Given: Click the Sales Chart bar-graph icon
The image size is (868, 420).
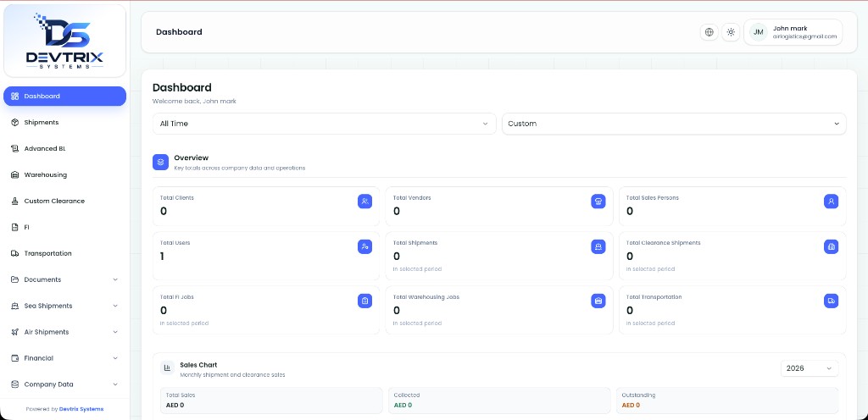Looking at the screenshot, I should 167,368.
